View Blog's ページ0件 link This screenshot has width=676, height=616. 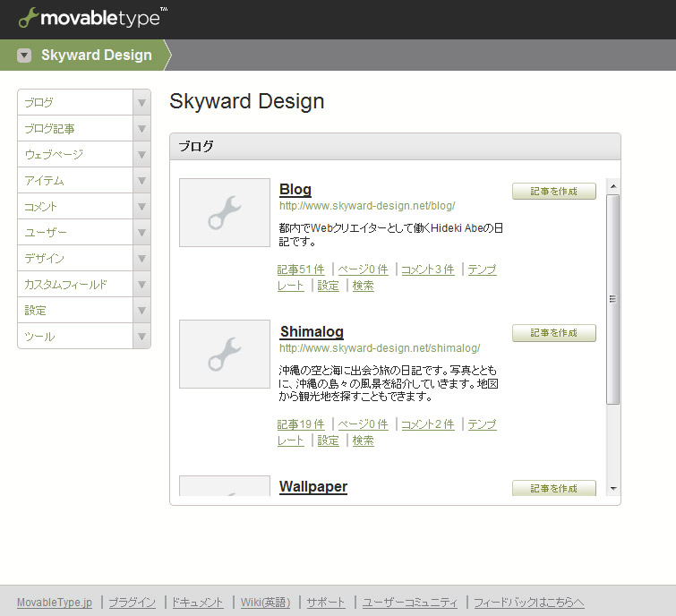click(363, 269)
